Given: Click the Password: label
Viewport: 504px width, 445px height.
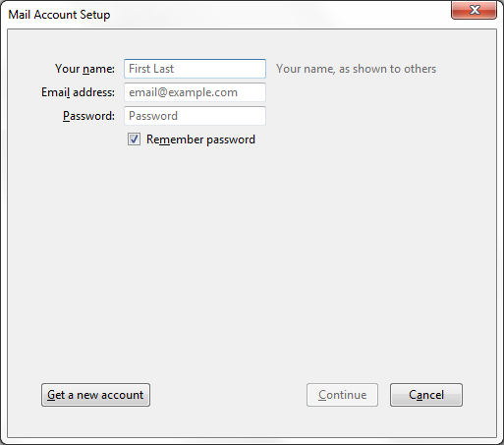Looking at the screenshot, I should (x=88, y=116).
